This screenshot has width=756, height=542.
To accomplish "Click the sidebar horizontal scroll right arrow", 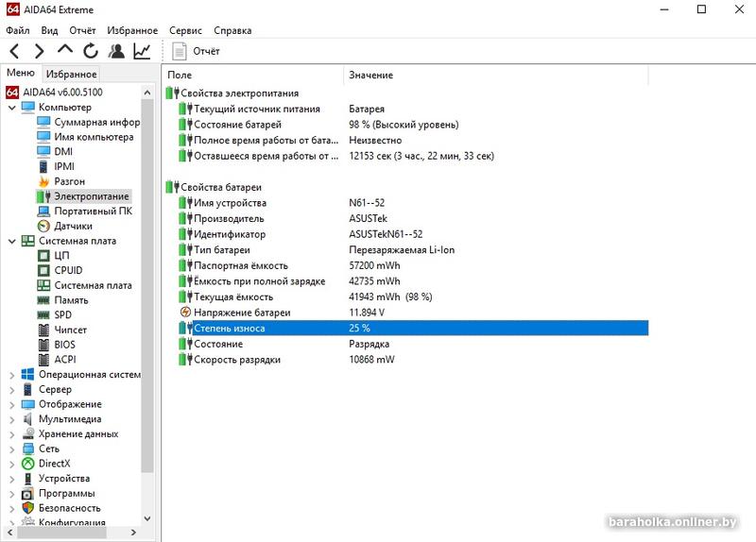I will click(x=133, y=533).
